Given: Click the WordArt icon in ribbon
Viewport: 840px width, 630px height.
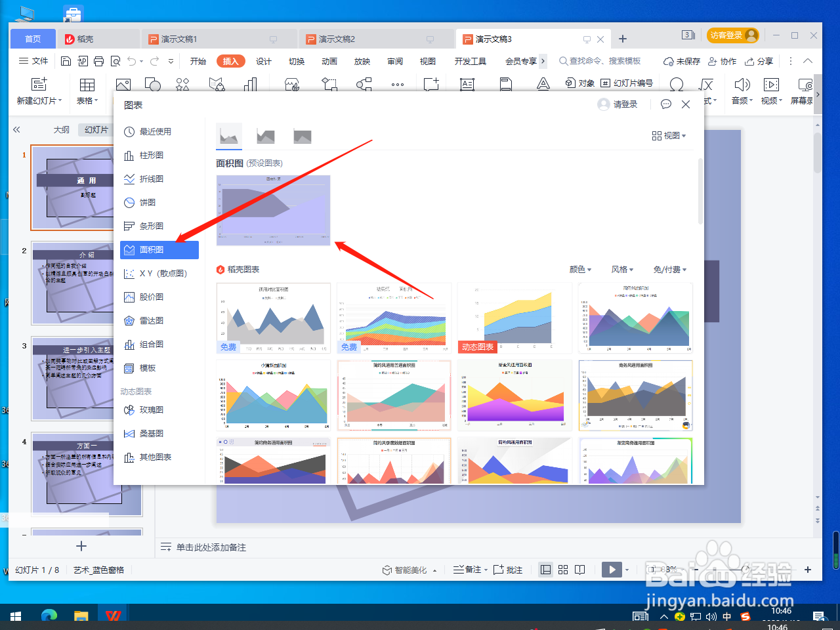Looking at the screenshot, I should point(543,84).
